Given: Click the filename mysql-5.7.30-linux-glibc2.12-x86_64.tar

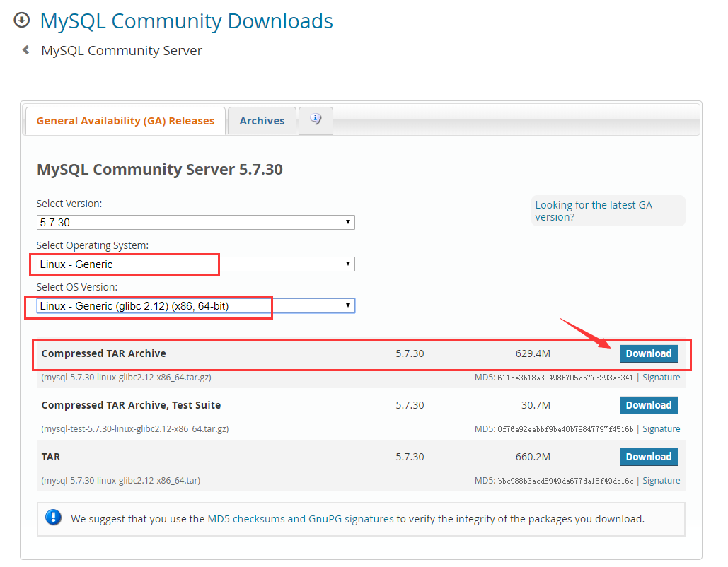Looking at the screenshot, I should click(x=121, y=480).
